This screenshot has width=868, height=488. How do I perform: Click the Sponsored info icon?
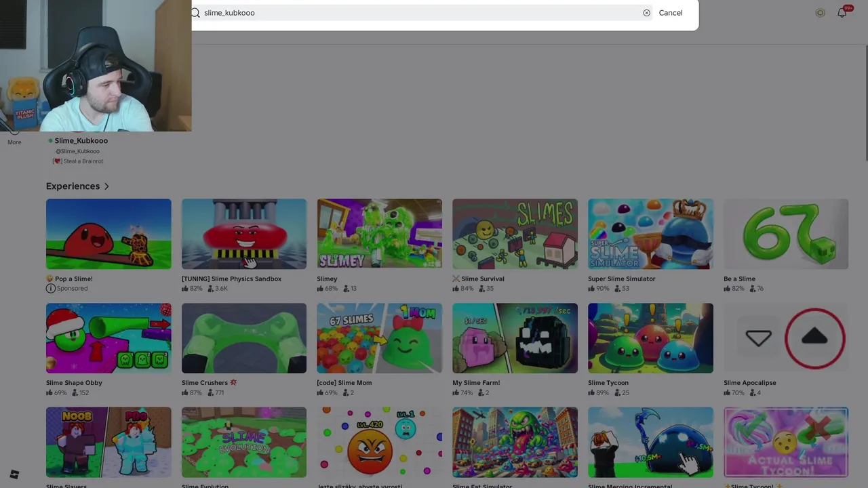click(50, 288)
